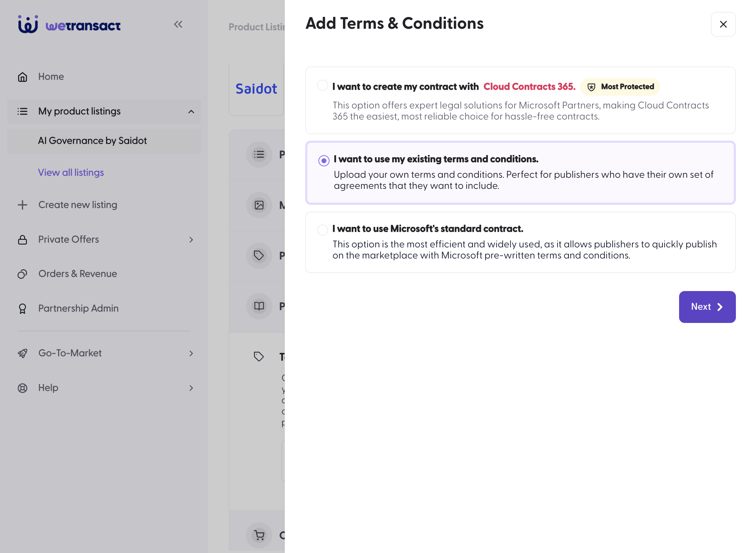
Task: Click the Private Offers lock icon
Action: (23, 239)
